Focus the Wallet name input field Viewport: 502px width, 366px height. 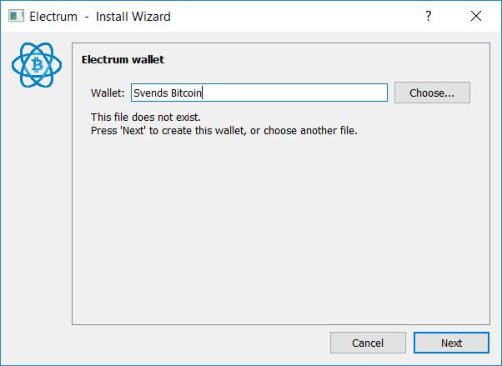259,93
